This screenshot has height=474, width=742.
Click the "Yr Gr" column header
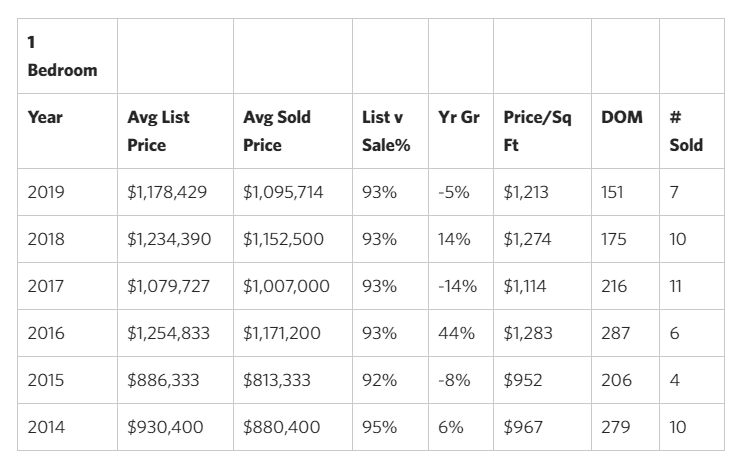pos(459,118)
